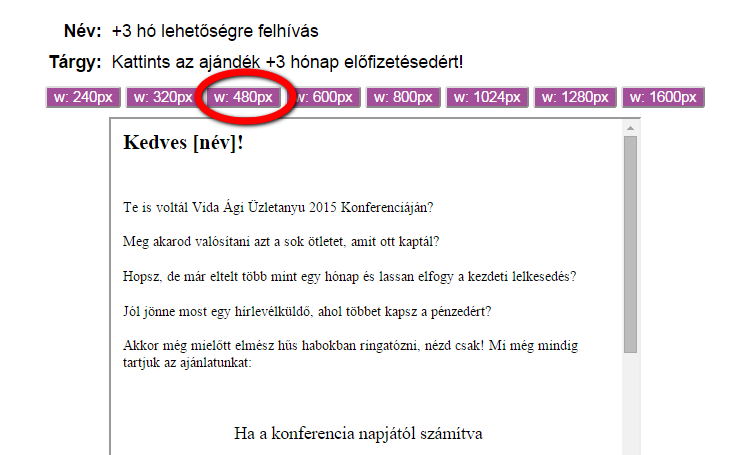Click the line starting 'Hopsz, de már eltelt'
Screen dimensions: 735x455
[350, 276]
